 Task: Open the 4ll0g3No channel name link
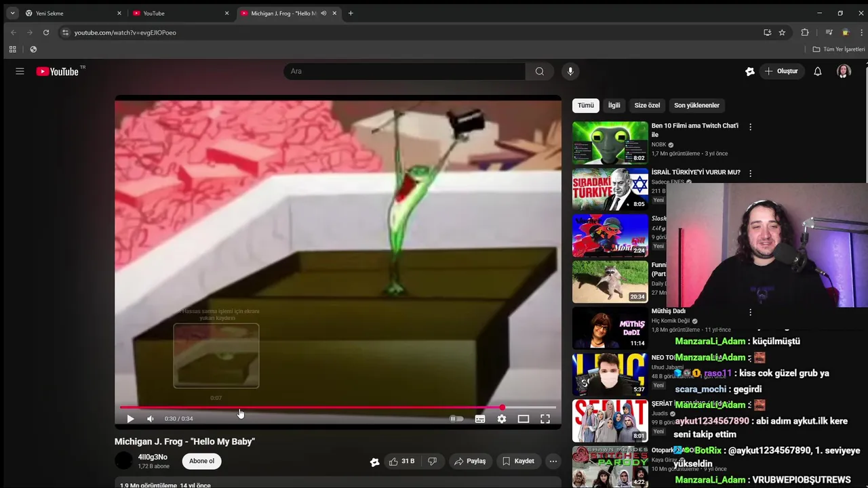pos(153,457)
